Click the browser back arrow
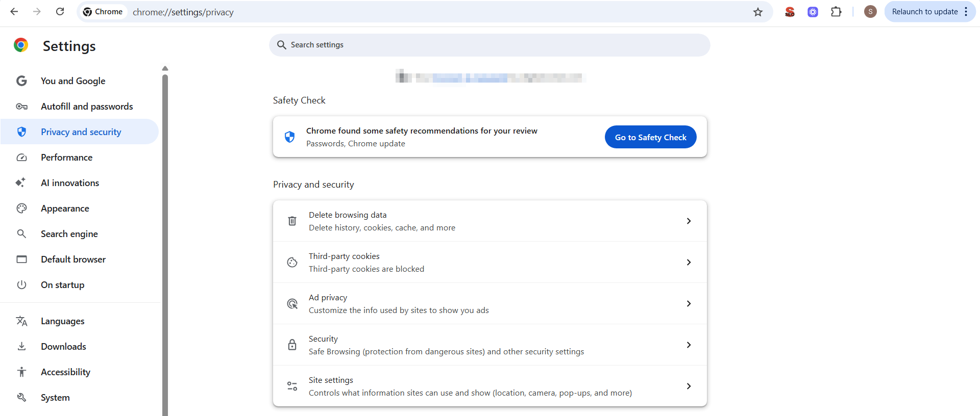 point(14,12)
